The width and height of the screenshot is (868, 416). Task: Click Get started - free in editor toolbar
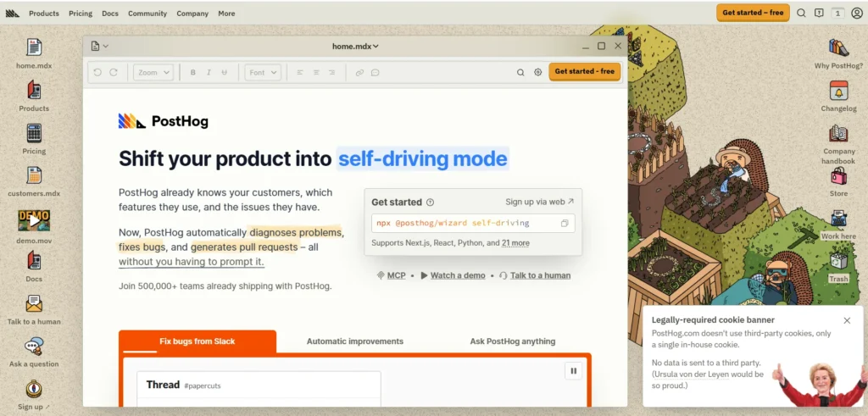tap(585, 71)
